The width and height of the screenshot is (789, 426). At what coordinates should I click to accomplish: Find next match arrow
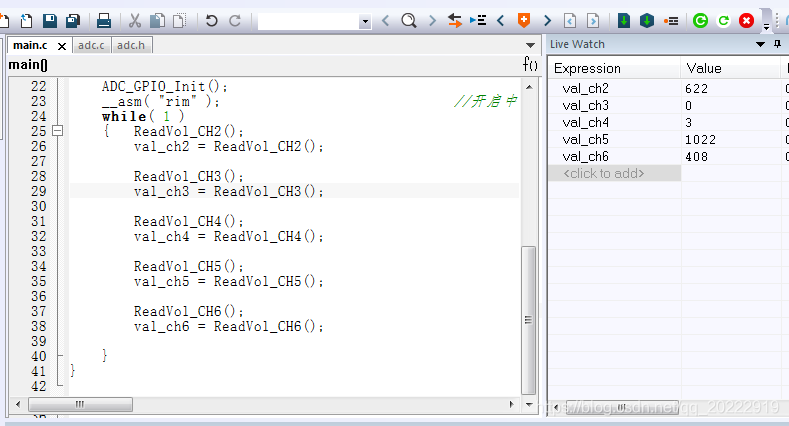432,21
